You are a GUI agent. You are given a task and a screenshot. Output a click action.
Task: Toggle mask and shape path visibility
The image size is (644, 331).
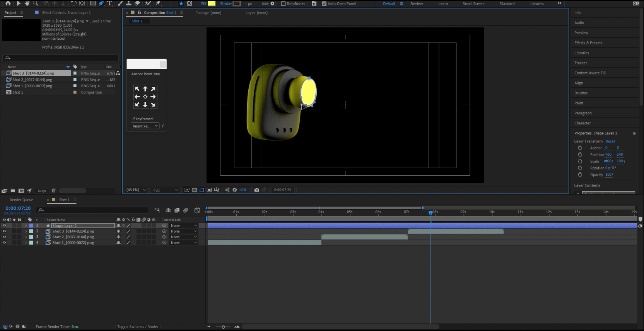(202, 190)
